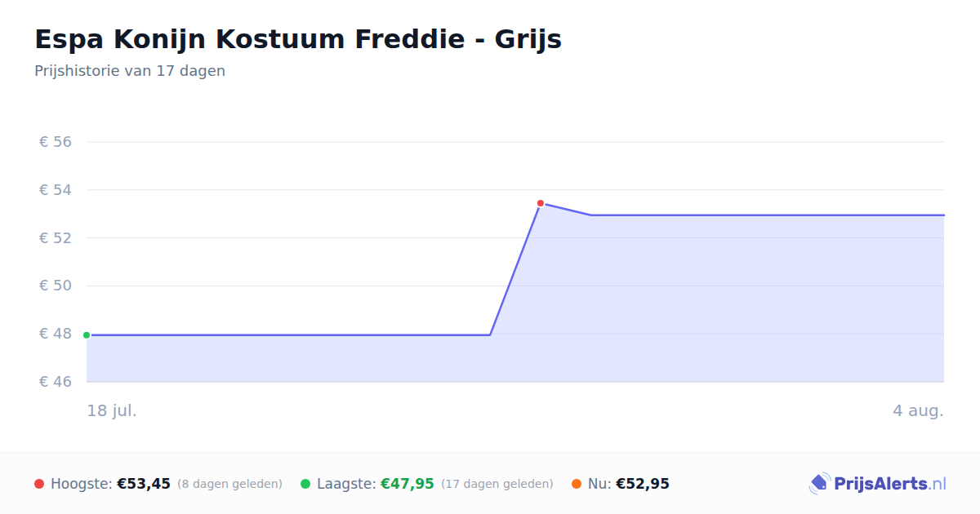The image size is (980, 514).
Task: Click the red Hoogste legend dot
Action: (39, 484)
